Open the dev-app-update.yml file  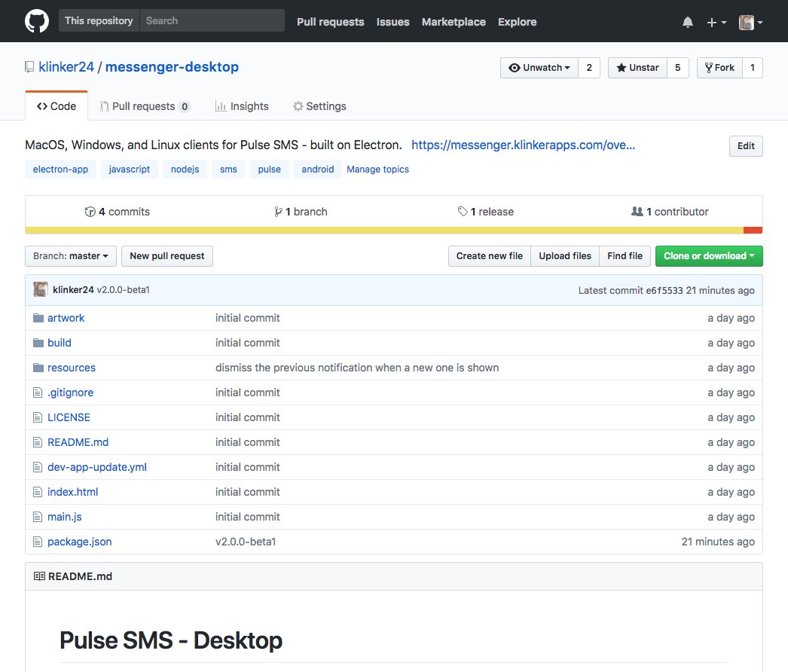pyautogui.click(x=97, y=467)
